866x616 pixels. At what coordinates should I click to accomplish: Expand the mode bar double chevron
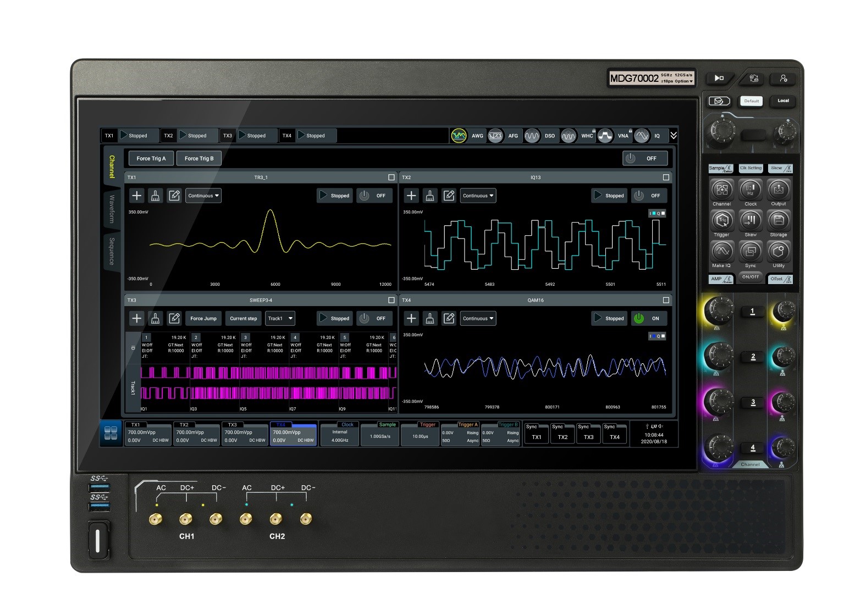(x=673, y=135)
